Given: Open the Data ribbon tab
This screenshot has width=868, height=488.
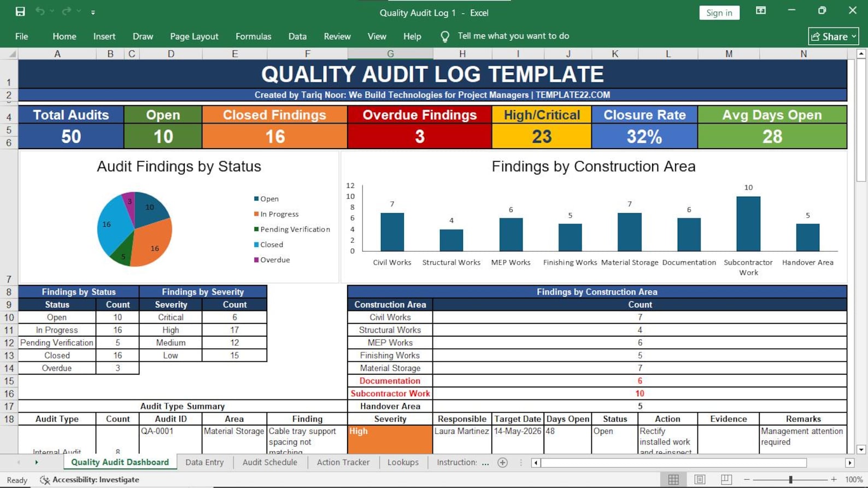Looking at the screenshot, I should pos(297,36).
